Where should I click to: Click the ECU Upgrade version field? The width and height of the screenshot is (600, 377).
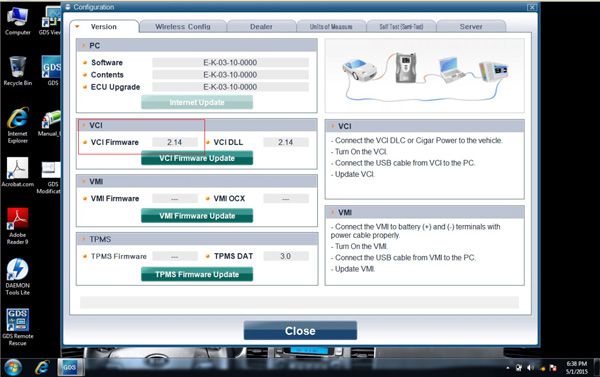click(230, 87)
